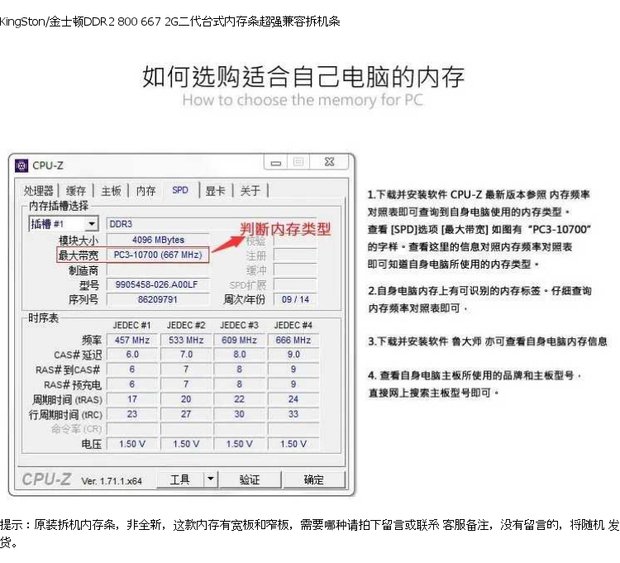Click the disabled maximize button of CPU-Z
The height and width of the screenshot is (563, 620).
[x=299, y=162]
